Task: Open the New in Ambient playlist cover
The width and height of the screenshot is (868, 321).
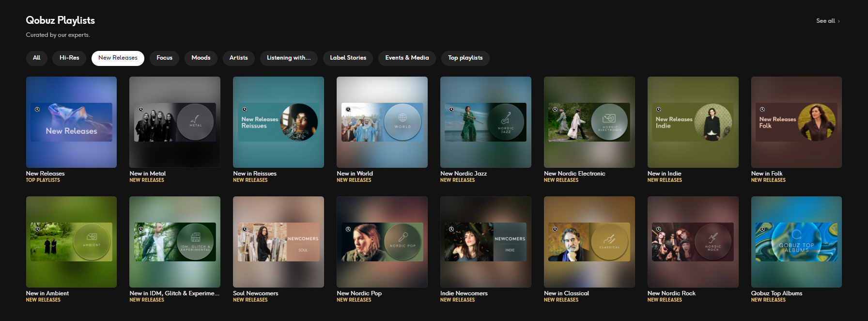Action: (71, 242)
